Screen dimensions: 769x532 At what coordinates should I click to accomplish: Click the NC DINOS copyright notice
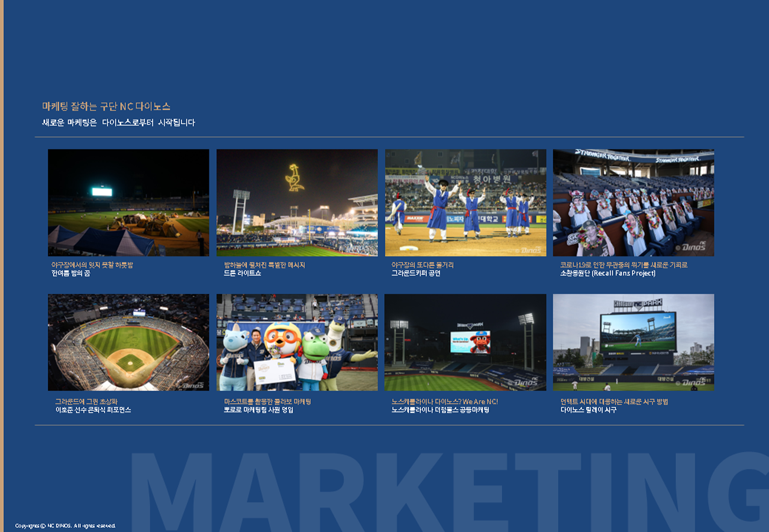point(66,525)
